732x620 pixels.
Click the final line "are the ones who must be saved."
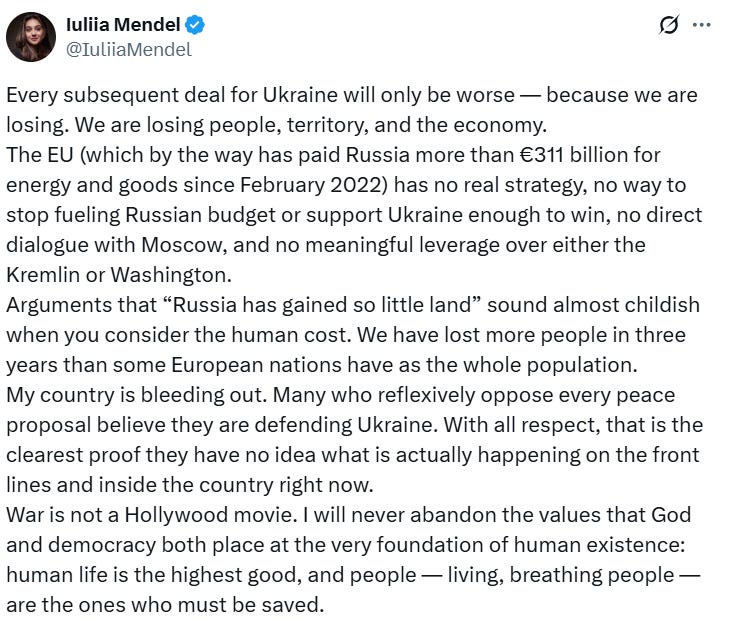point(165,605)
